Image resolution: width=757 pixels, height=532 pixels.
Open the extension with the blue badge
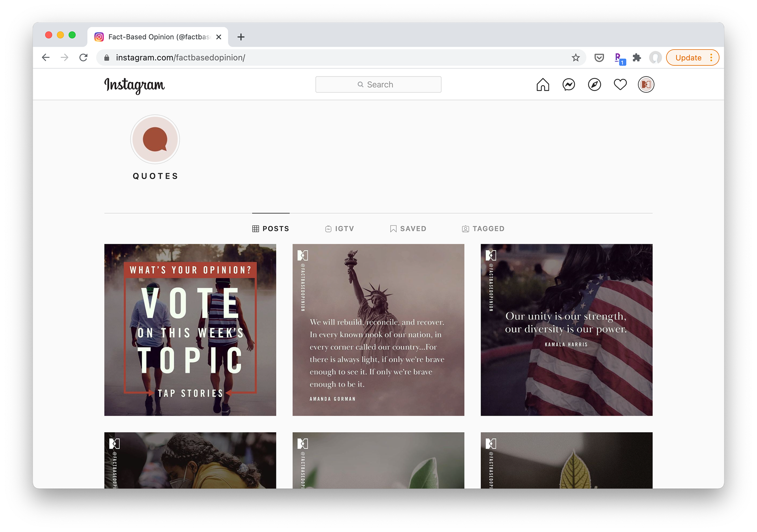[x=619, y=58]
